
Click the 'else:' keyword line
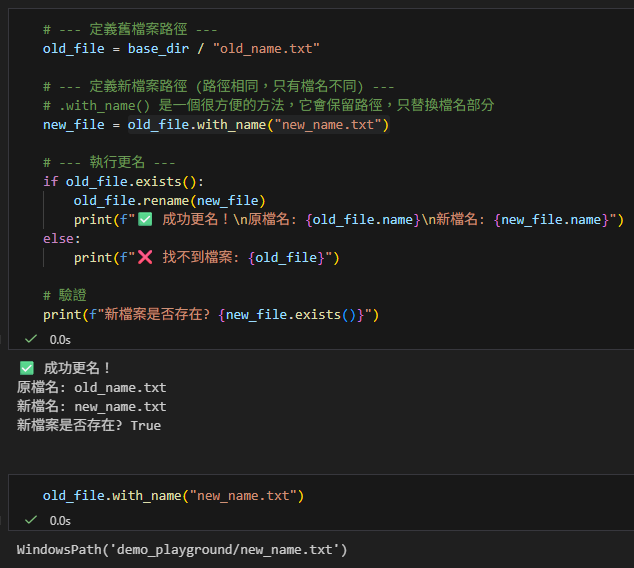click(x=62, y=239)
